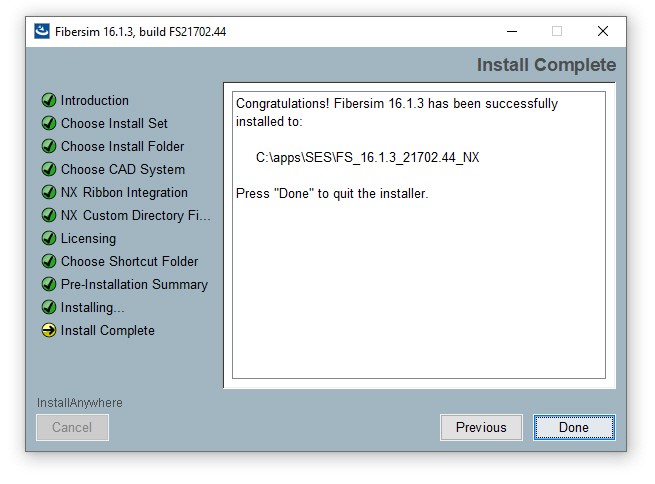The width and height of the screenshot is (655, 484).
Task: Select the Choose Shortcut Folder step label
Action: point(129,261)
